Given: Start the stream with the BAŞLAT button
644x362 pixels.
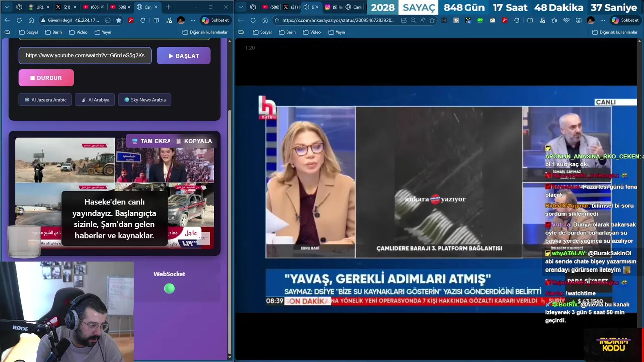Looking at the screenshot, I should pyautogui.click(x=184, y=56).
